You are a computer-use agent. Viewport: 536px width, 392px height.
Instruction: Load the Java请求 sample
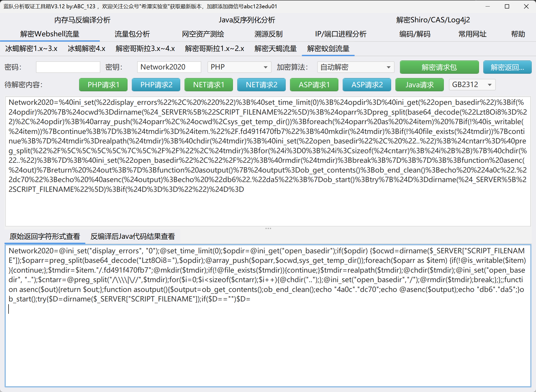tap(419, 85)
